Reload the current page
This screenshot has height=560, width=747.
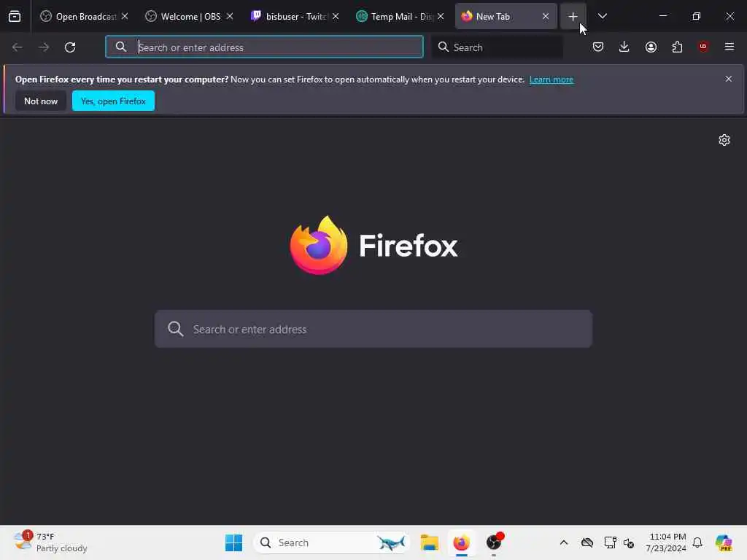click(x=70, y=47)
